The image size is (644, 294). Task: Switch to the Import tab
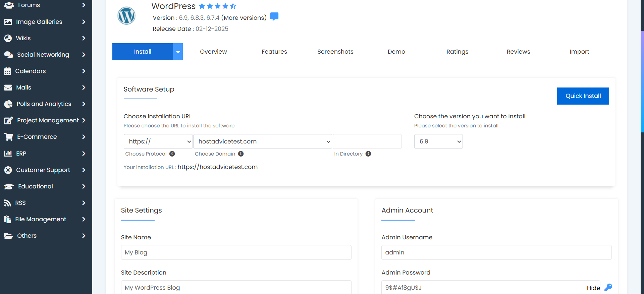pos(580,52)
